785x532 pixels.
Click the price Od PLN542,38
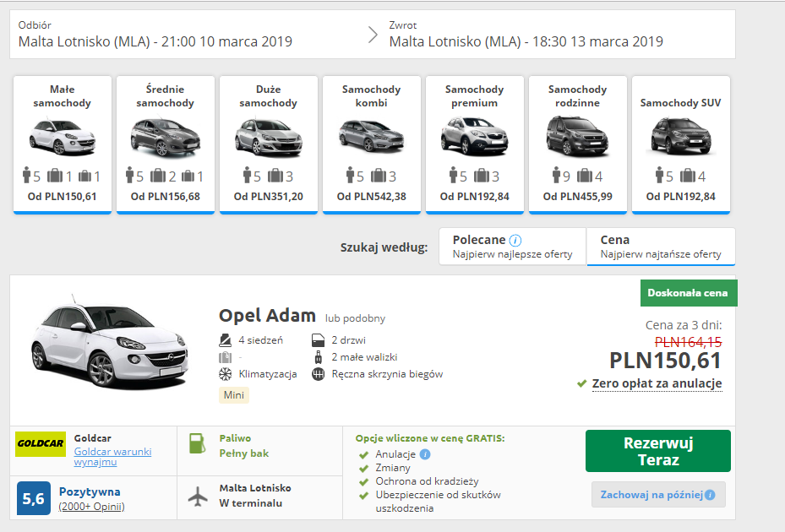coord(372,197)
